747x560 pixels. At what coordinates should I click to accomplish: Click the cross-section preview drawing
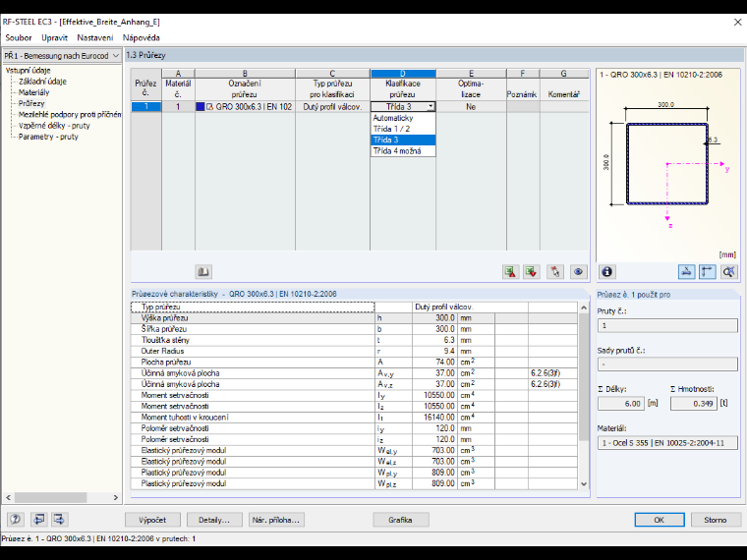coord(667,164)
